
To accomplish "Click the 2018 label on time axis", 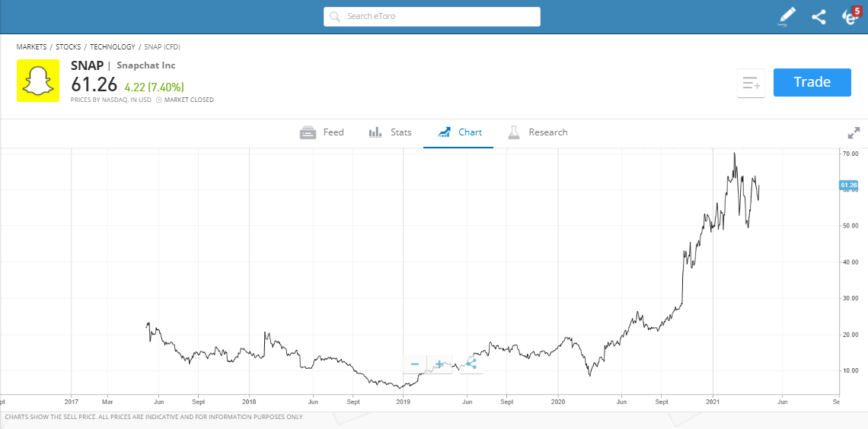I will [x=249, y=402].
